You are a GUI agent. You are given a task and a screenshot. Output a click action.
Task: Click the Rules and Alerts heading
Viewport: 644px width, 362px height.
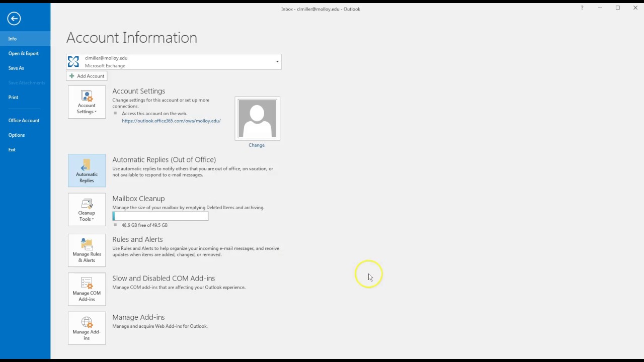click(137, 239)
